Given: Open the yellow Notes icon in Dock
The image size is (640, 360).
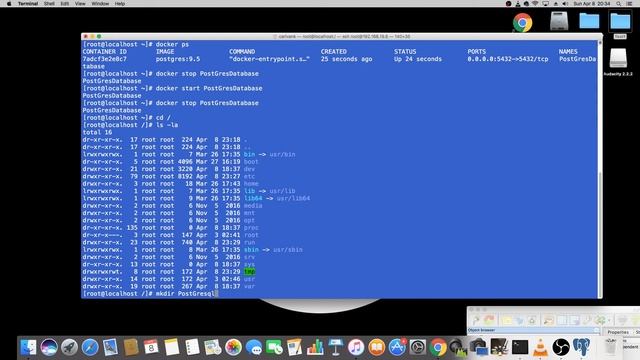Looking at the screenshot, I should point(172,347).
